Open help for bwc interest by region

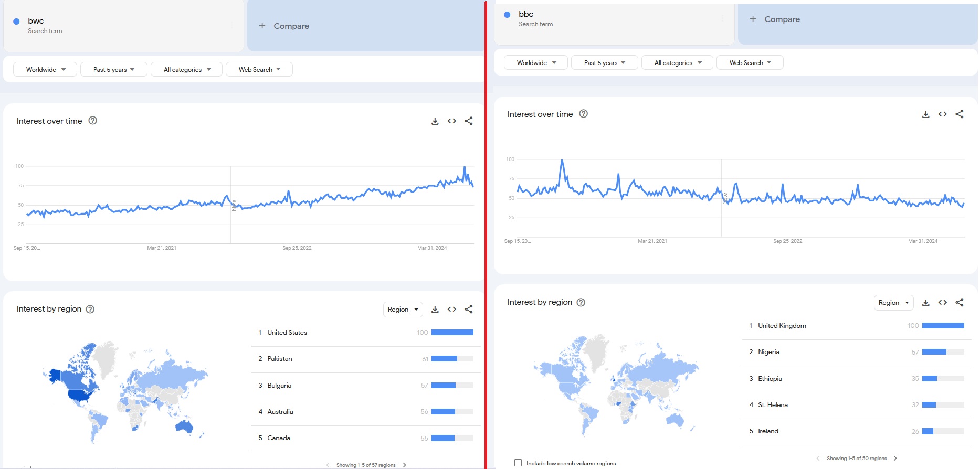pos(90,309)
